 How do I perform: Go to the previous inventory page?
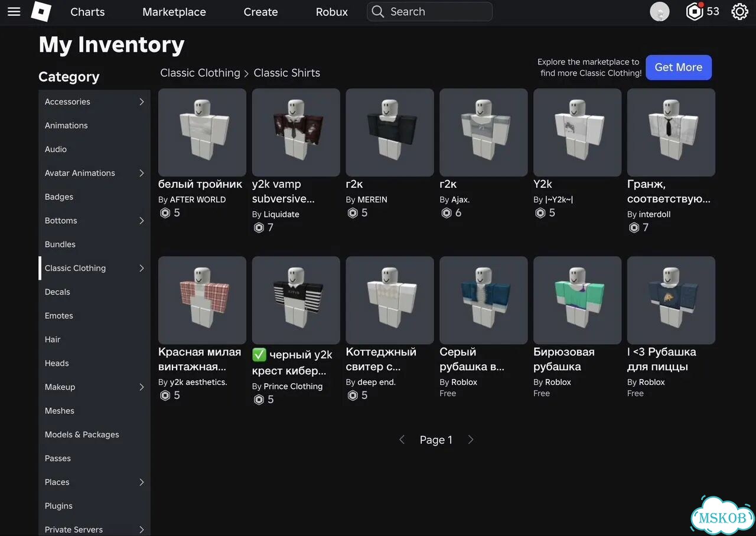[402, 440]
